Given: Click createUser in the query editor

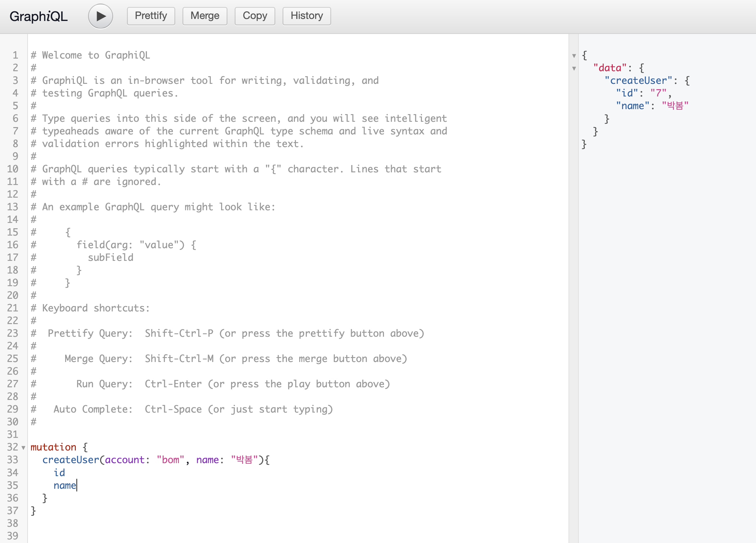Looking at the screenshot, I should click(x=71, y=459).
